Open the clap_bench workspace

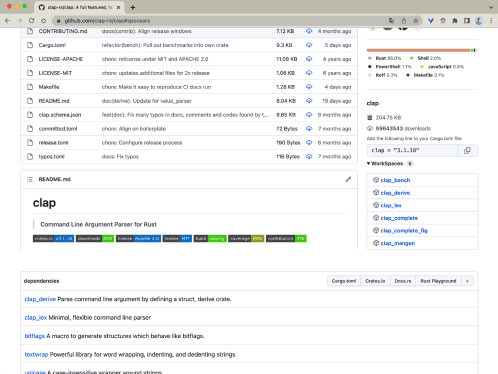(x=395, y=180)
